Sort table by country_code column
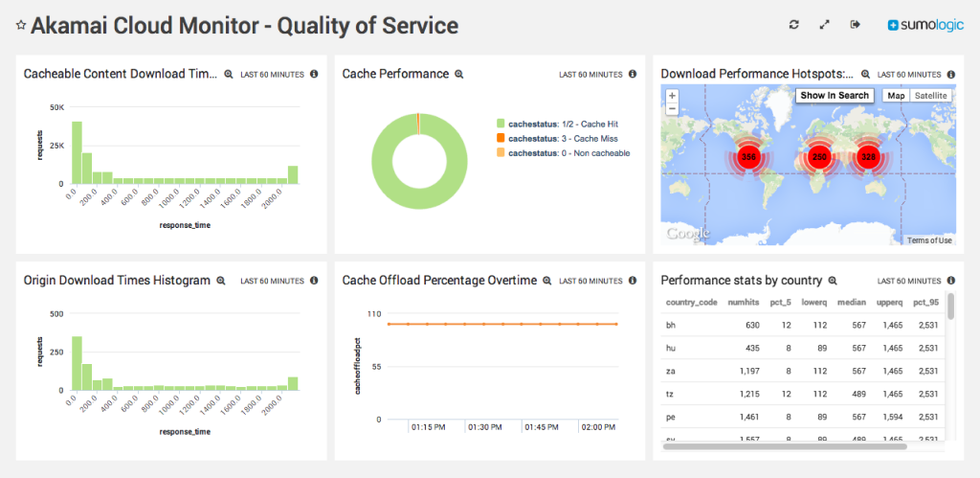Viewport: 980px width, 478px height. pos(691,302)
